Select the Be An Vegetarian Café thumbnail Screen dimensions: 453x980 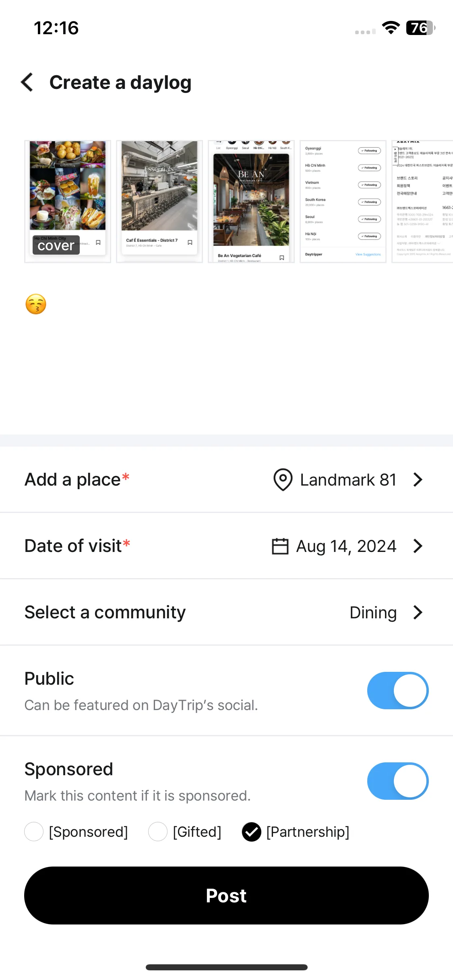251,202
